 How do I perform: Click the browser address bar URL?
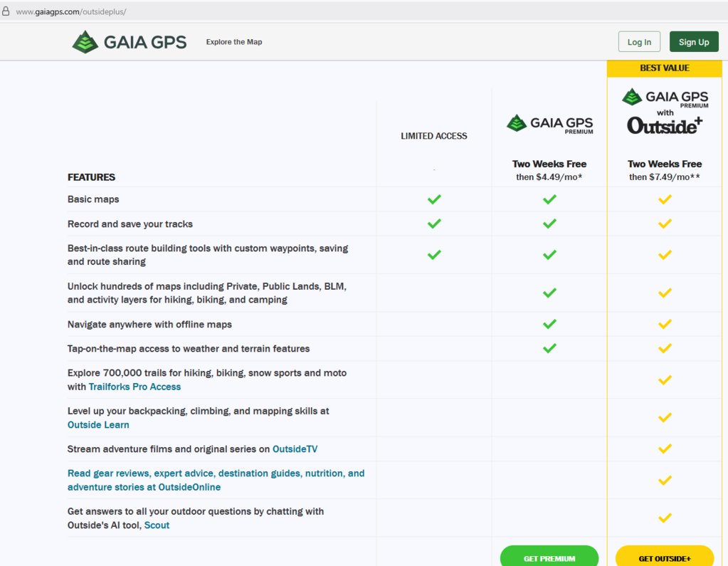[x=71, y=11]
